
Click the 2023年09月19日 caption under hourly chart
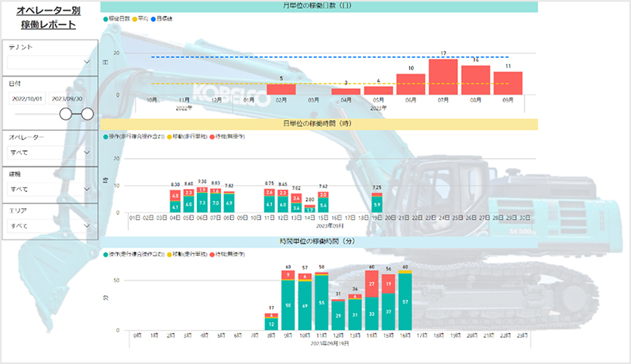[x=330, y=344]
